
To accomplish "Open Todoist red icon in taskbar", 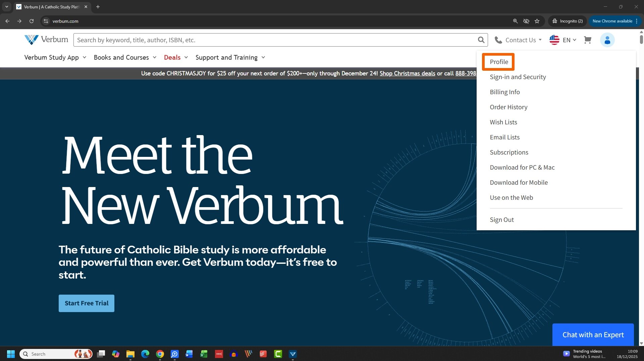I will (263, 354).
